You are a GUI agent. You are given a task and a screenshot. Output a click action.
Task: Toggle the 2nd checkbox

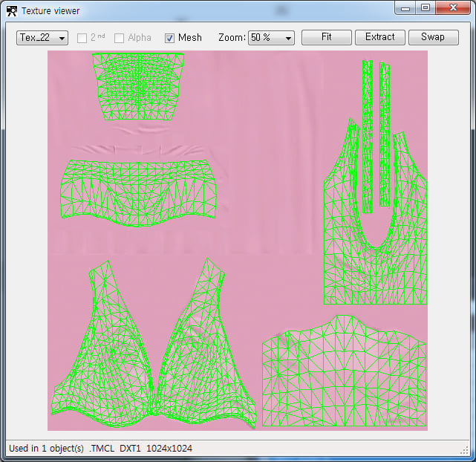[82, 38]
